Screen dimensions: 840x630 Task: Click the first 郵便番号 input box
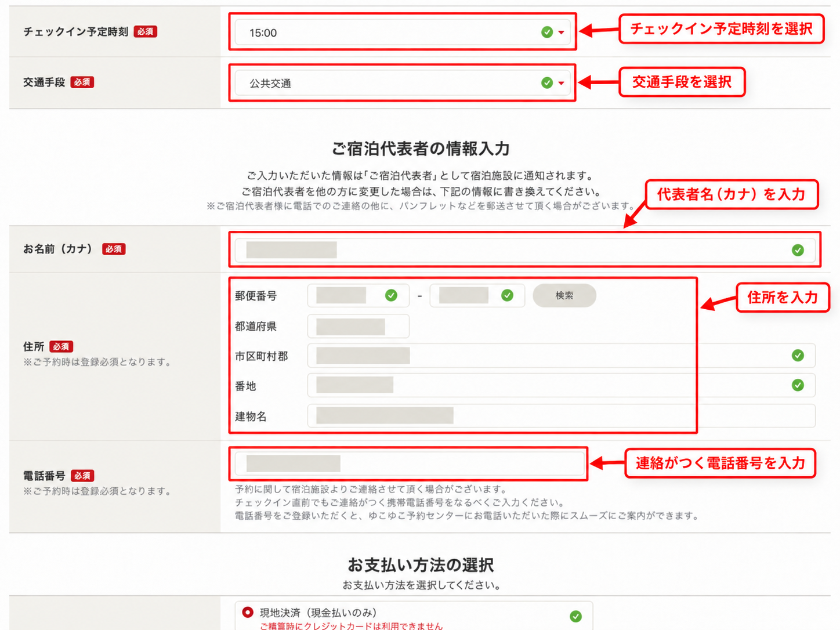pyautogui.click(x=359, y=296)
